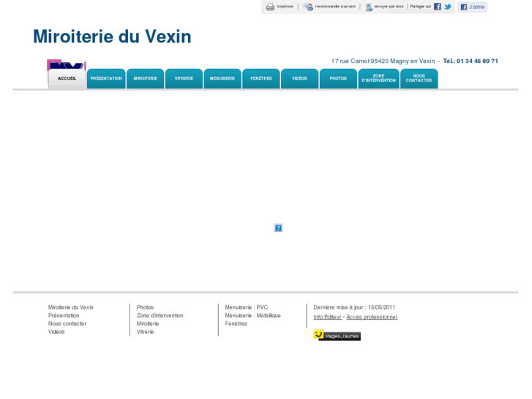Open the Fenêtres tab
The height and width of the screenshot is (399, 532).
click(261, 78)
